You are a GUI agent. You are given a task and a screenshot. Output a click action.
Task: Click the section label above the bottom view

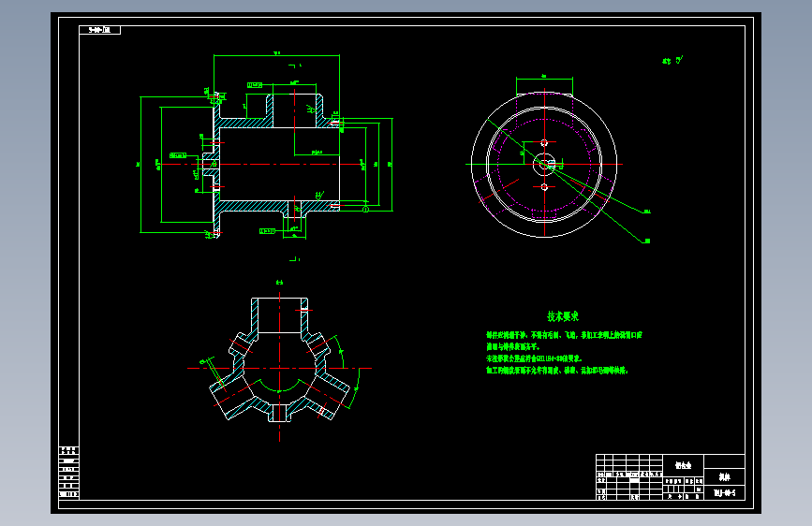280,282
